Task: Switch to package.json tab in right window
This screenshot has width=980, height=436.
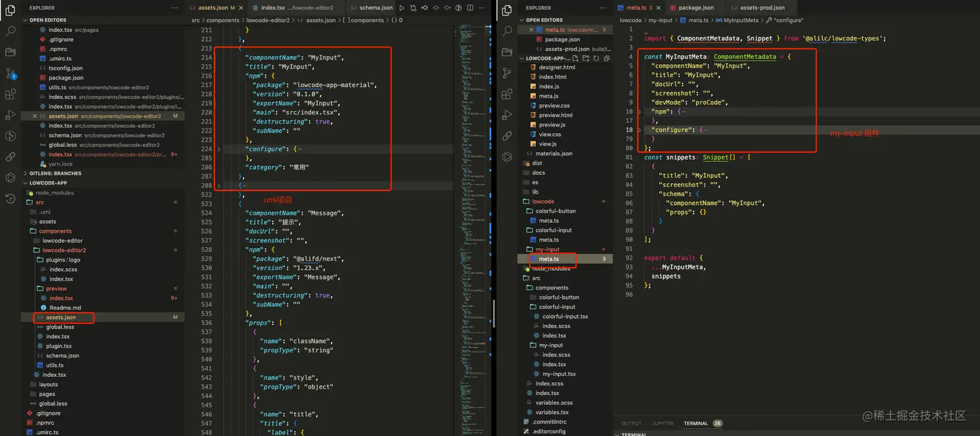Action: pyautogui.click(x=696, y=8)
